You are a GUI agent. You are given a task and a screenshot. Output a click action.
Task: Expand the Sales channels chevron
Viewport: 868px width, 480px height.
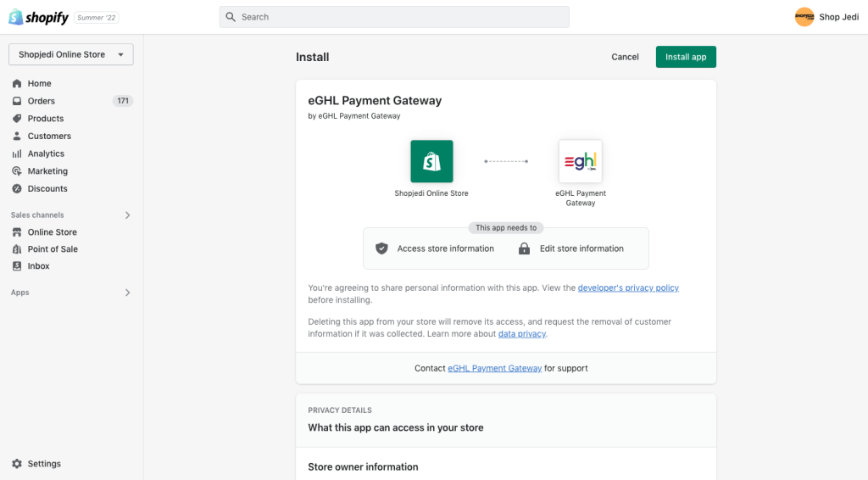pyautogui.click(x=127, y=215)
